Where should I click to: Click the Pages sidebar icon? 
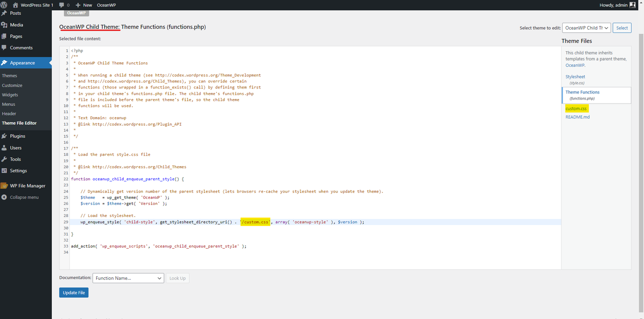tap(5, 36)
